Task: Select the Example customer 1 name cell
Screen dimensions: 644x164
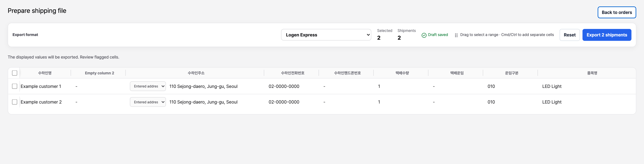Action: [x=45, y=86]
